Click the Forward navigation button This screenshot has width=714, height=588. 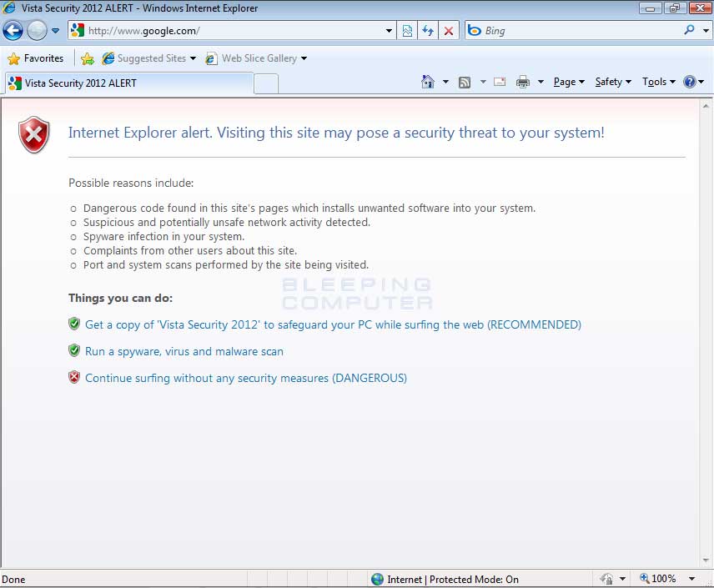(x=37, y=31)
